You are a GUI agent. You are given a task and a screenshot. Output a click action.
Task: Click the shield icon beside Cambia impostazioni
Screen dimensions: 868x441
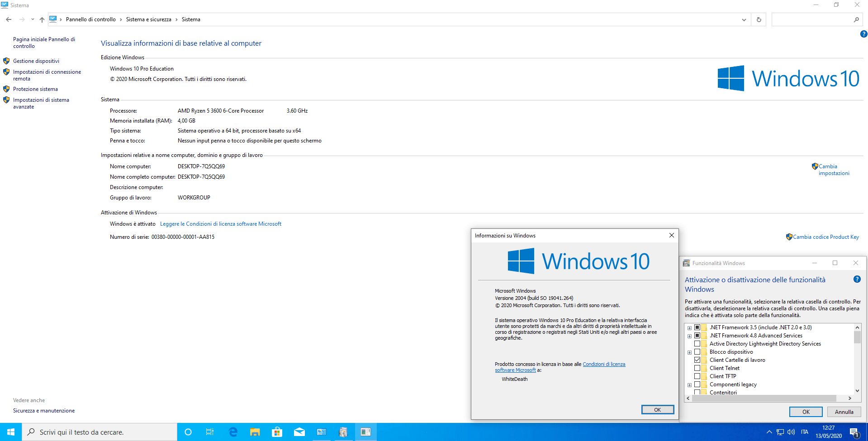pos(815,166)
